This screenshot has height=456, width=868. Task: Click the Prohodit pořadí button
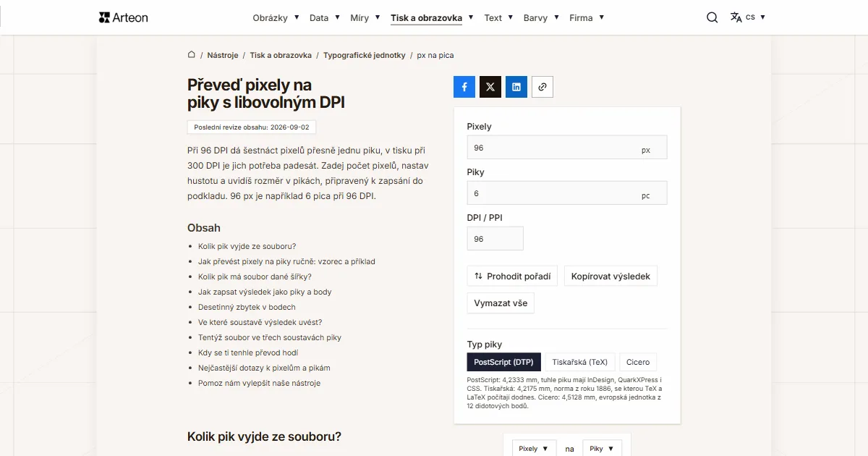[x=512, y=276]
